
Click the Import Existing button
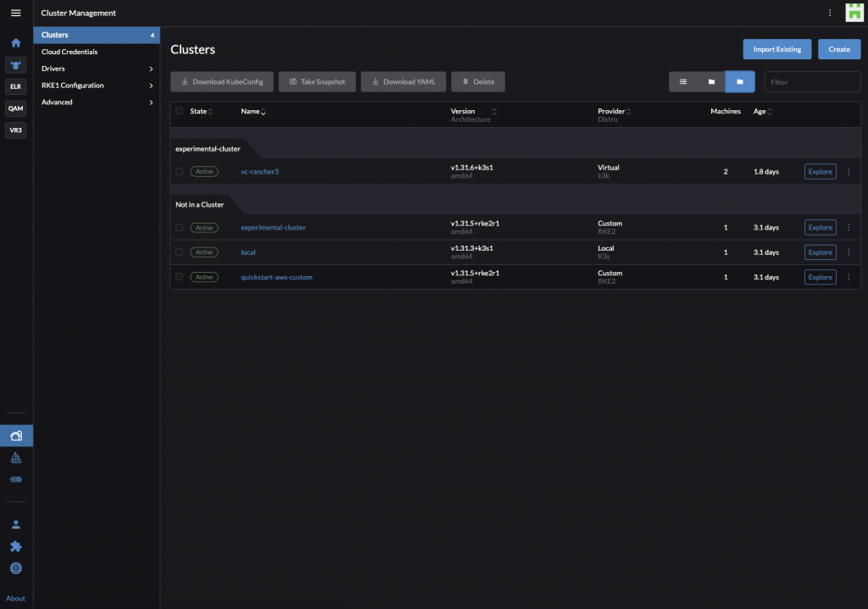pos(777,49)
